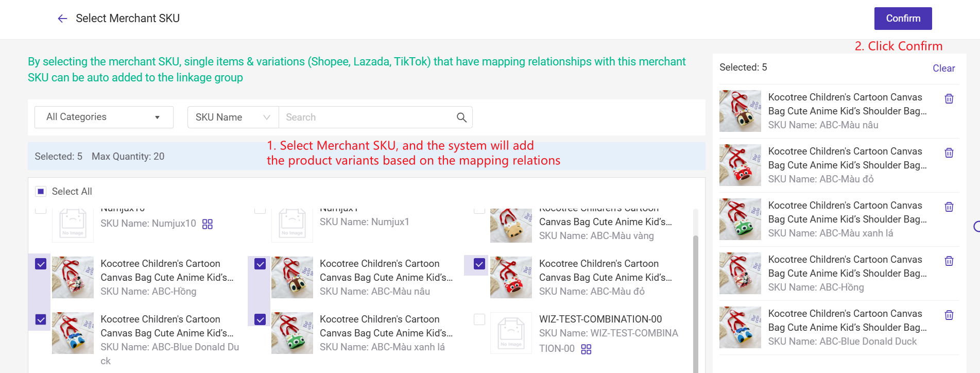Click the ABC-Màu xanh lá product thumbnail

[x=292, y=333]
